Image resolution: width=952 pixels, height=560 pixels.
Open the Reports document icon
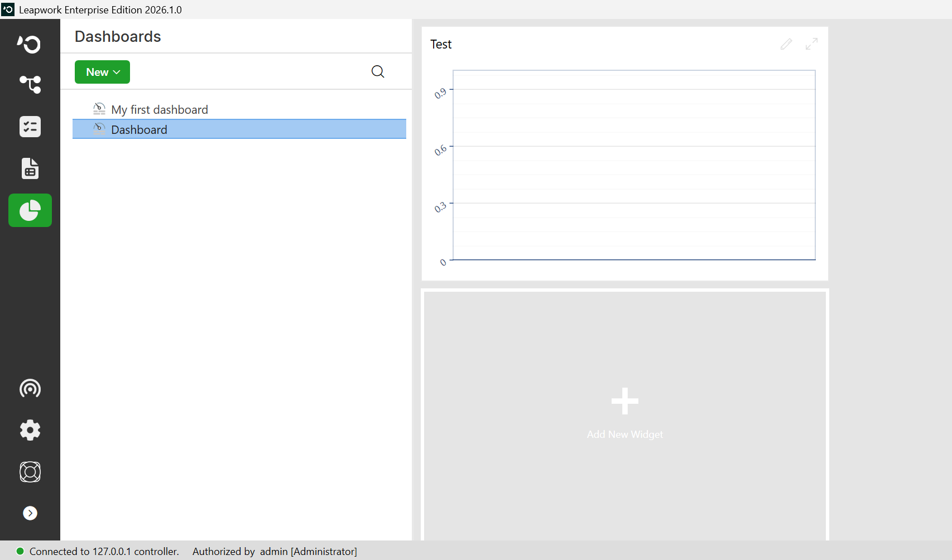tap(30, 168)
